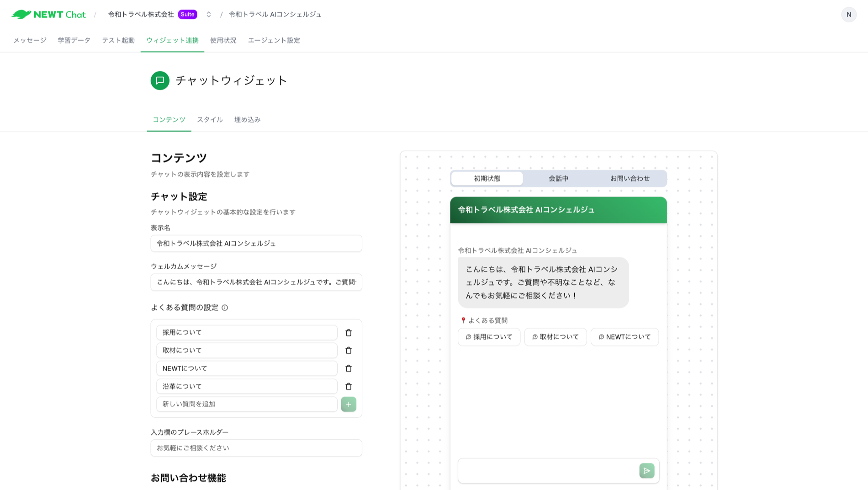Click the info icon beside よくある質問の設定
Image resolution: width=868 pixels, height=490 pixels.
click(x=224, y=308)
